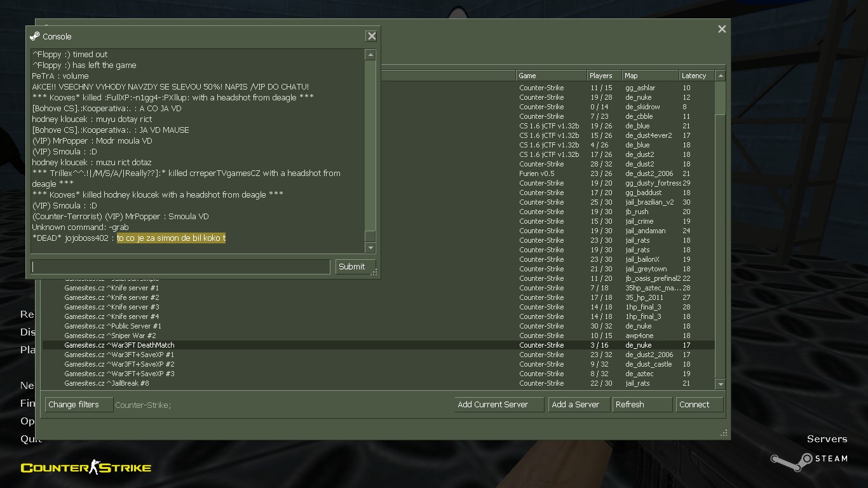Focus the console command input field

click(180, 267)
